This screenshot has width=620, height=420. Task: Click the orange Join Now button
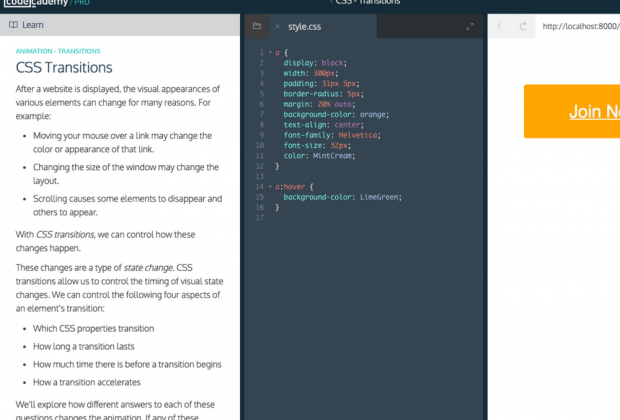click(x=572, y=111)
